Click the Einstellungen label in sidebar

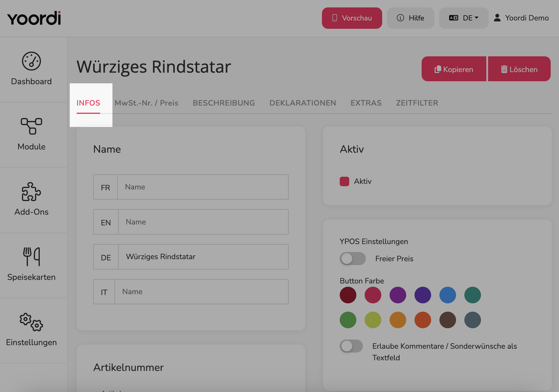(31, 342)
